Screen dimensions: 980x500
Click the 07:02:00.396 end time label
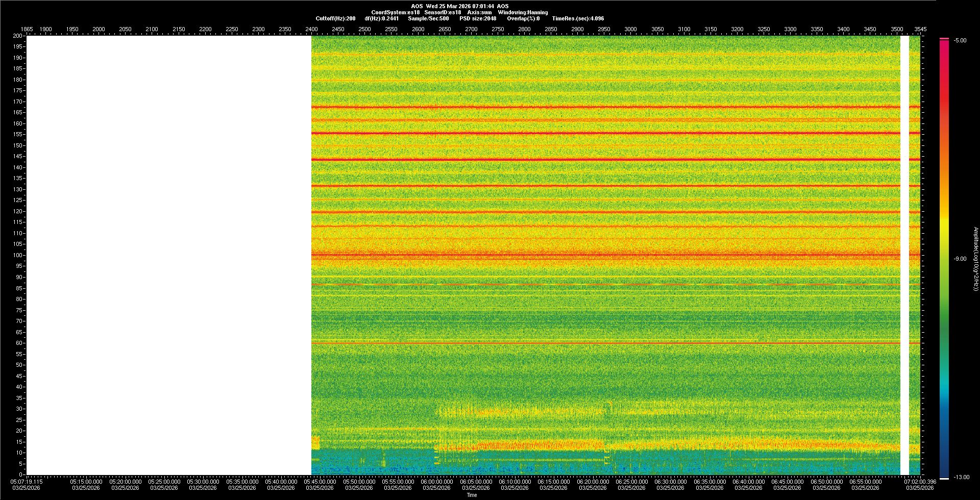click(920, 482)
